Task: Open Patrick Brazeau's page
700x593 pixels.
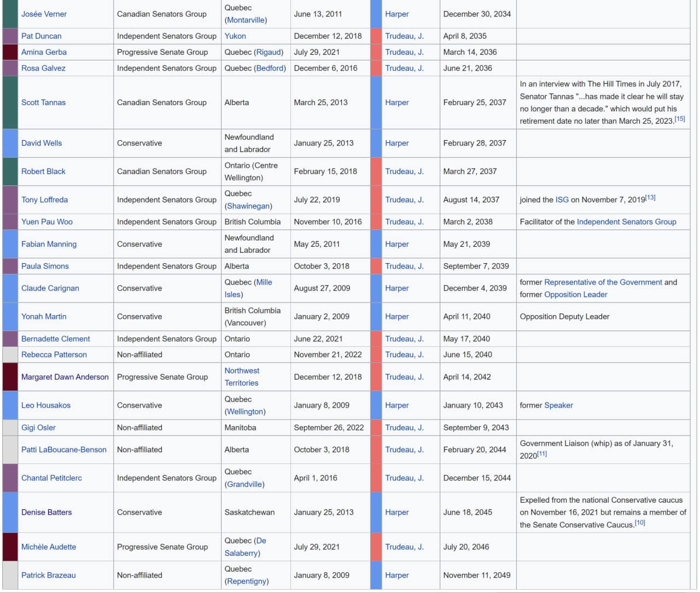Action: pyautogui.click(x=48, y=575)
